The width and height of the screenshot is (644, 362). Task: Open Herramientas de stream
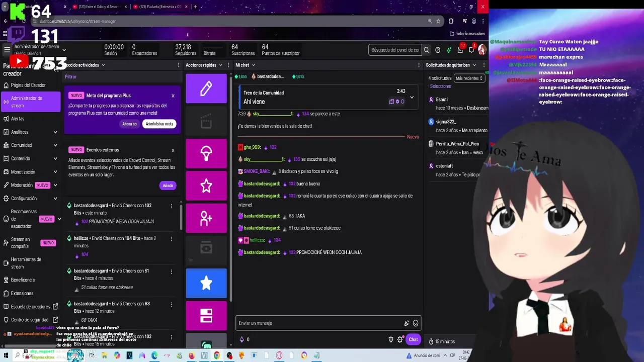31,263
